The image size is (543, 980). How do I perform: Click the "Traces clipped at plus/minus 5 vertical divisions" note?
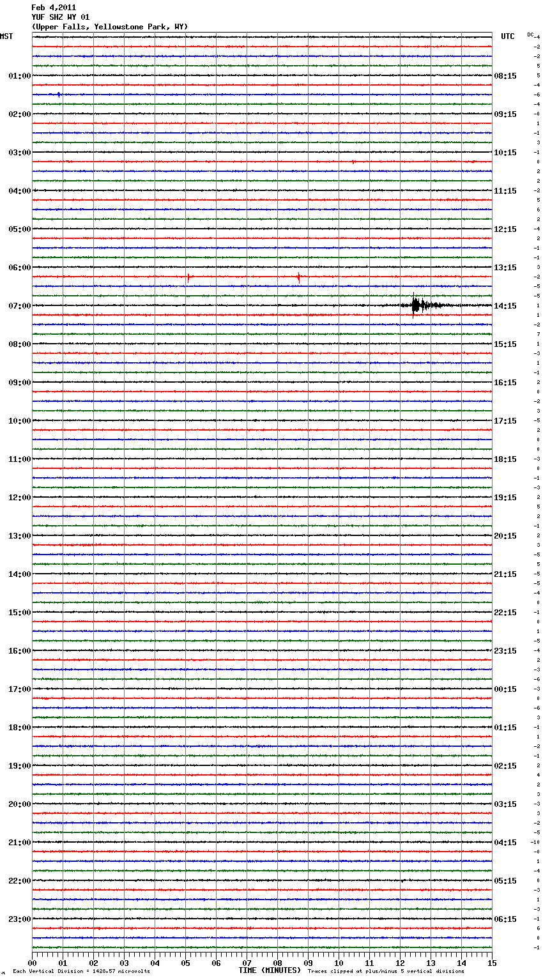(386, 972)
